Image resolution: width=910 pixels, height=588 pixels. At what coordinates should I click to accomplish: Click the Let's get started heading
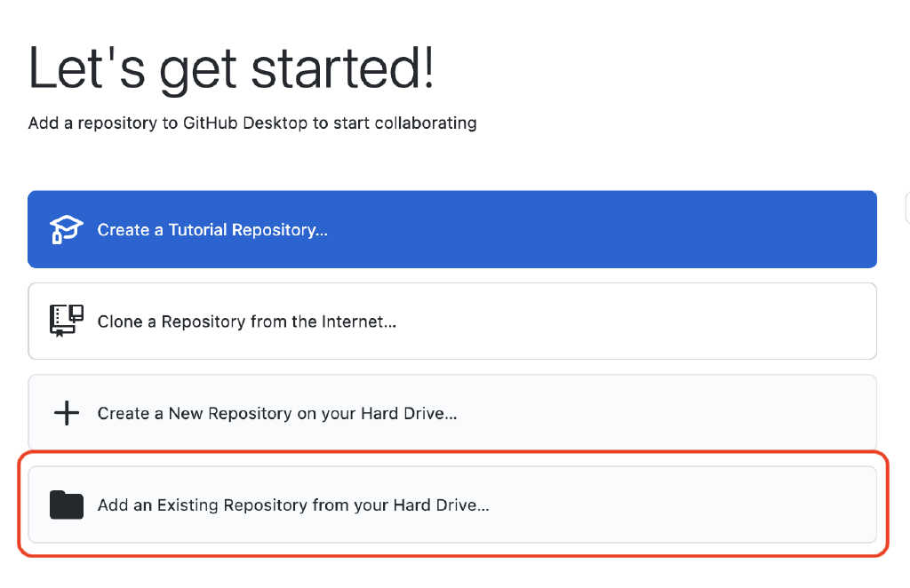pos(231,68)
